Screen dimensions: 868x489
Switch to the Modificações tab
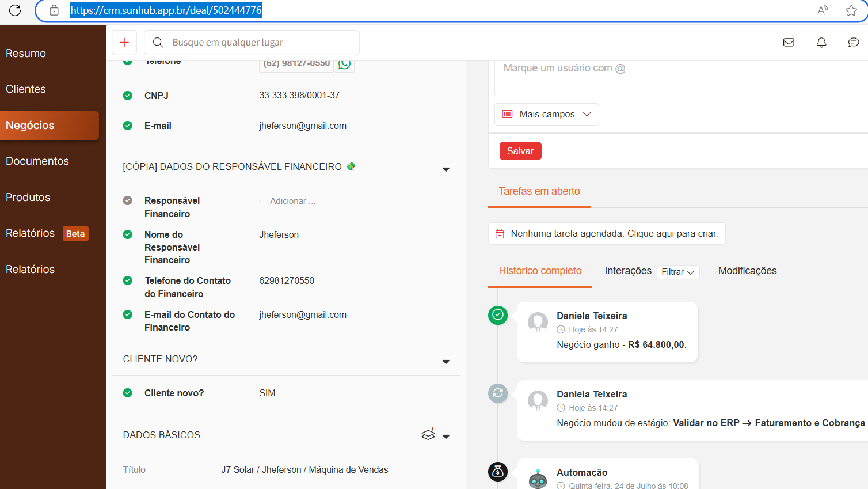click(747, 271)
